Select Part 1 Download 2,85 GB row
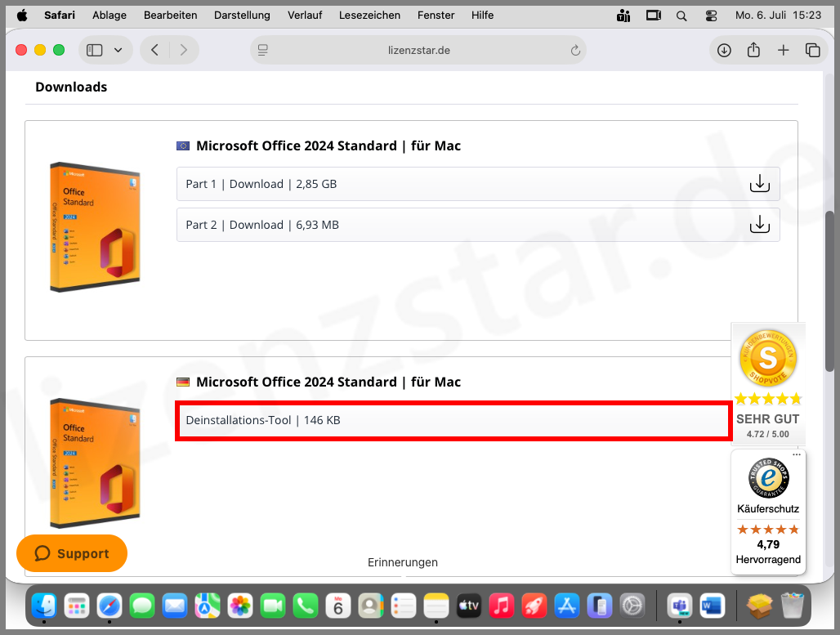Image resolution: width=840 pixels, height=635 pixels. coord(478,184)
